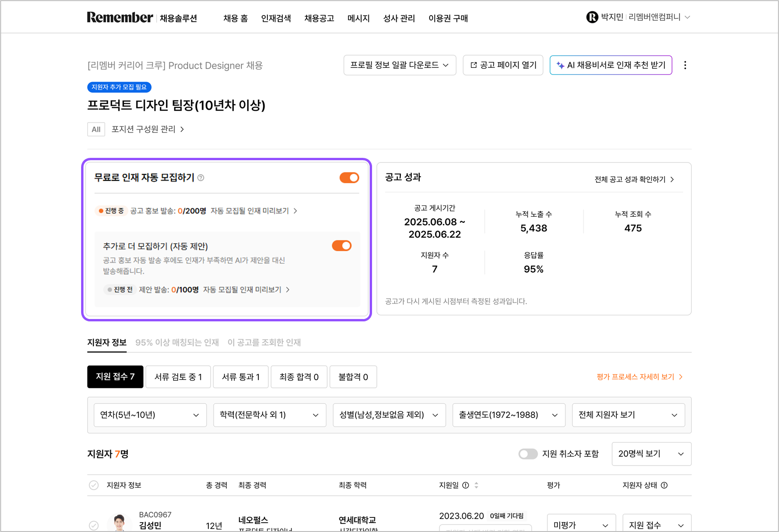The width and height of the screenshot is (779, 532).
Task: Open the three-dot more options menu
Action: coord(685,65)
